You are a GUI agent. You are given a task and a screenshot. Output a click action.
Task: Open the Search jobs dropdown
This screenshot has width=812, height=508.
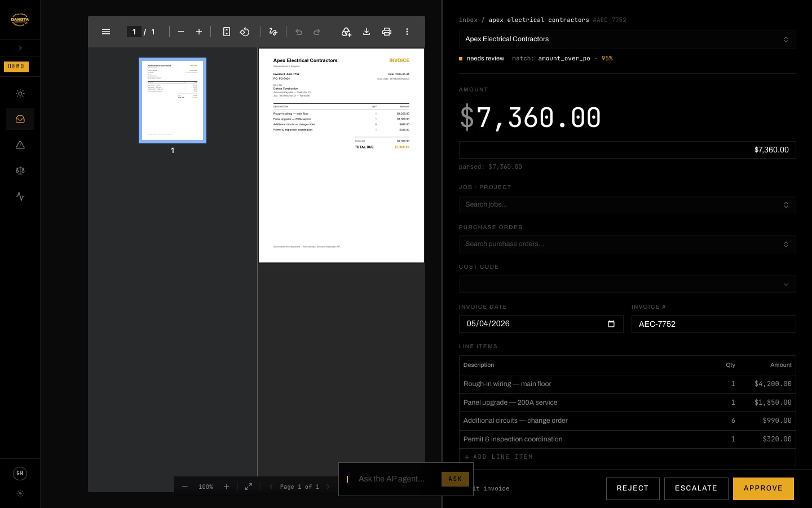[x=627, y=204]
